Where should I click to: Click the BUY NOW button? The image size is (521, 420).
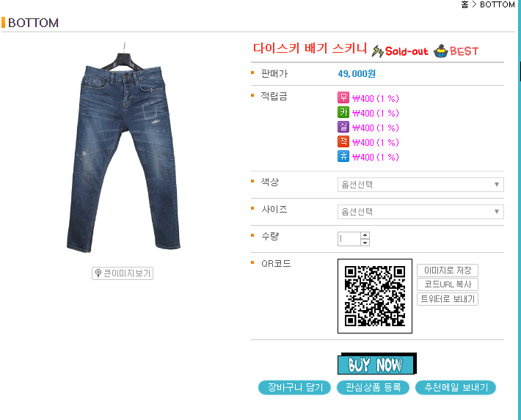tap(376, 364)
